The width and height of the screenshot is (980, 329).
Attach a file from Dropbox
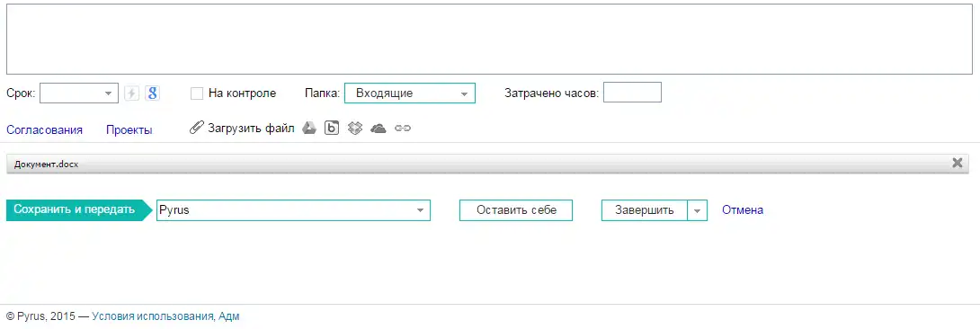point(355,129)
